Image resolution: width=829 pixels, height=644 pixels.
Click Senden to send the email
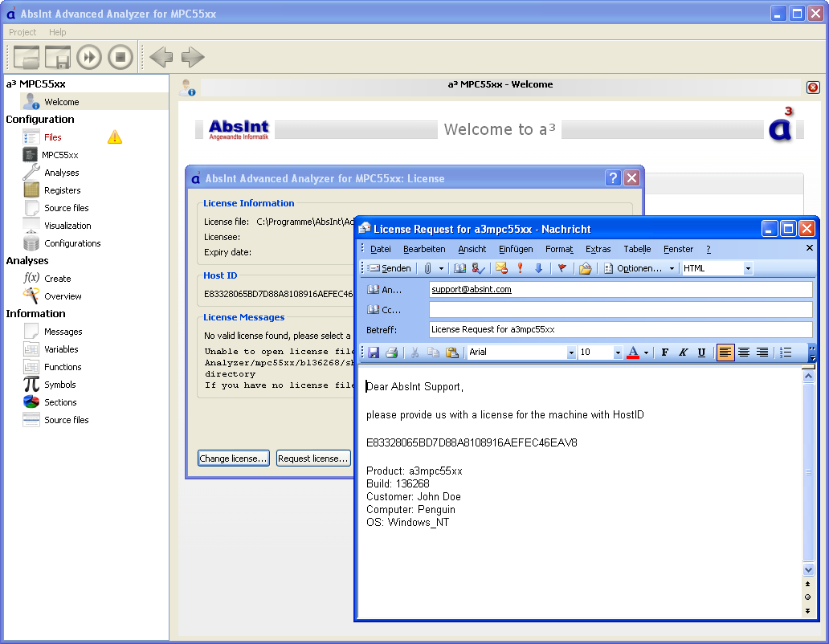coord(390,268)
